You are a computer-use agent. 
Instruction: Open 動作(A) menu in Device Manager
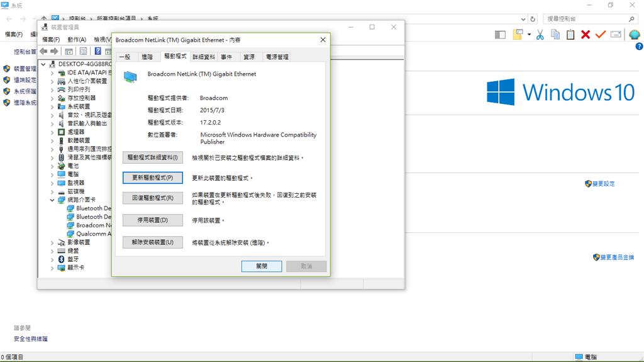(77, 40)
